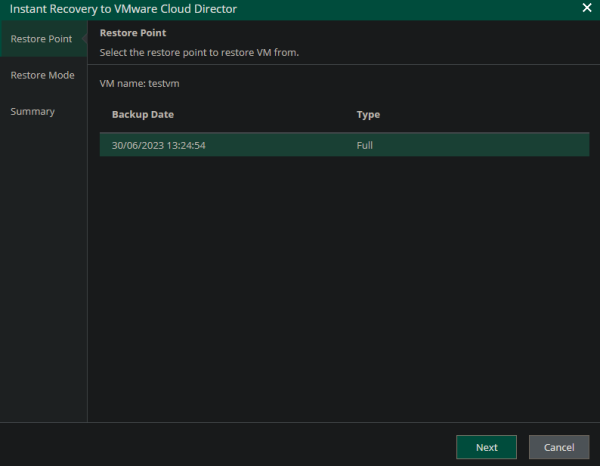The width and height of the screenshot is (600, 466).
Task: Click the bold Restore Point page heading
Action: [132, 33]
